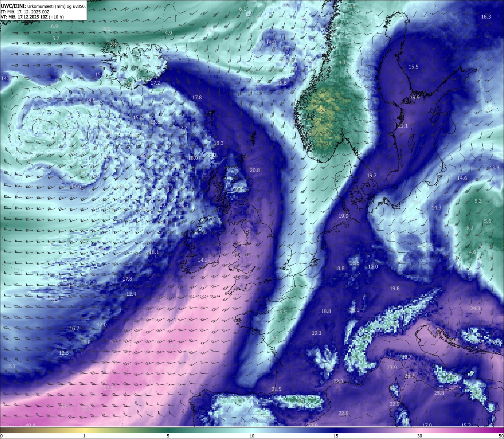Click the map value 4.6
The image size is (504, 439).
tap(472, 252)
